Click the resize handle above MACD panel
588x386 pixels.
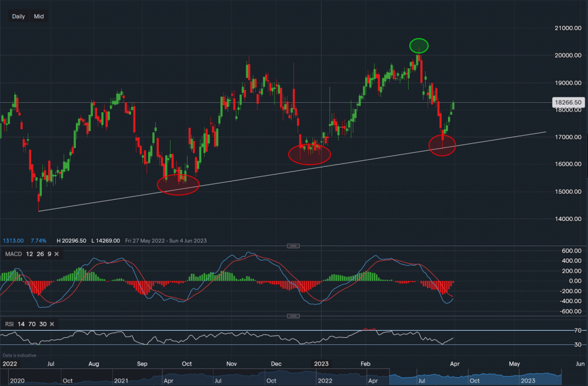pos(293,246)
